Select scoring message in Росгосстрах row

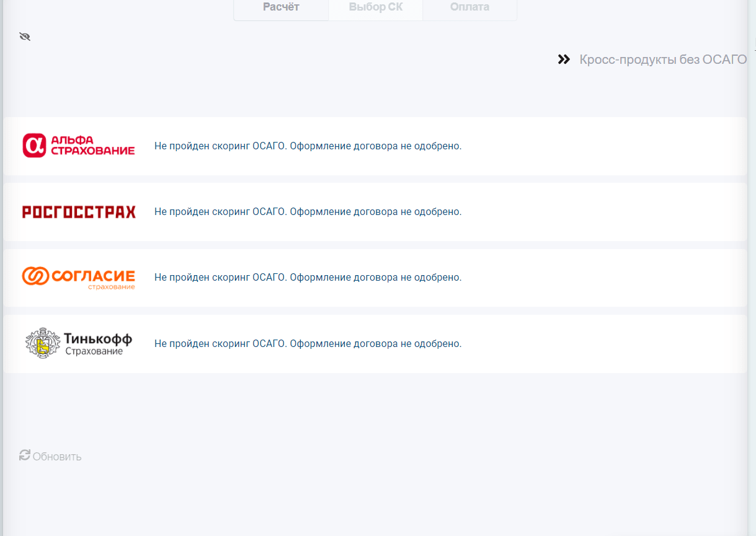click(x=308, y=212)
